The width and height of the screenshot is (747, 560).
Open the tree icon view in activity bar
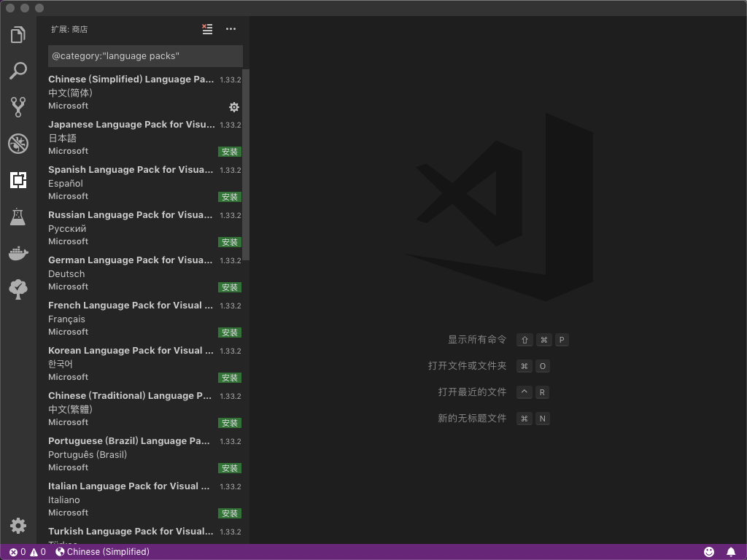pyautogui.click(x=18, y=289)
